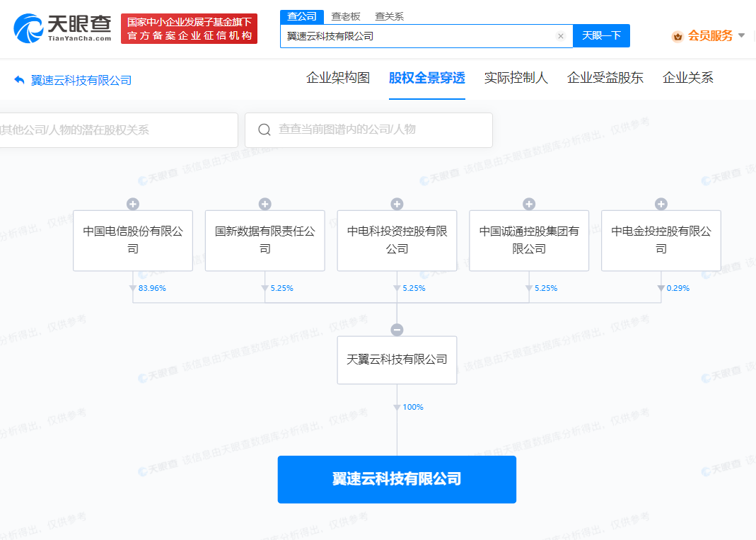756x540 pixels.
Task: Clear the search box with the X icon
Action: (560, 36)
